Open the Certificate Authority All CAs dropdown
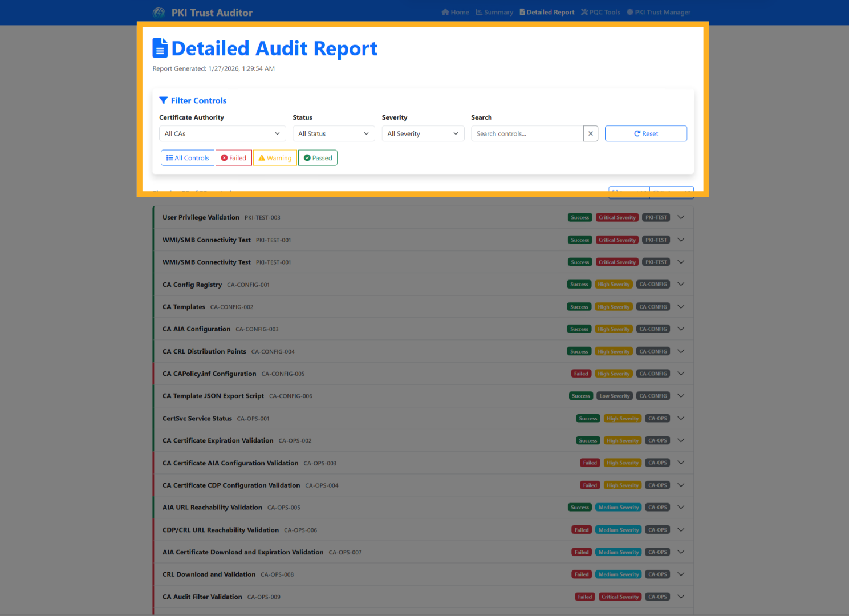849x616 pixels. click(222, 133)
